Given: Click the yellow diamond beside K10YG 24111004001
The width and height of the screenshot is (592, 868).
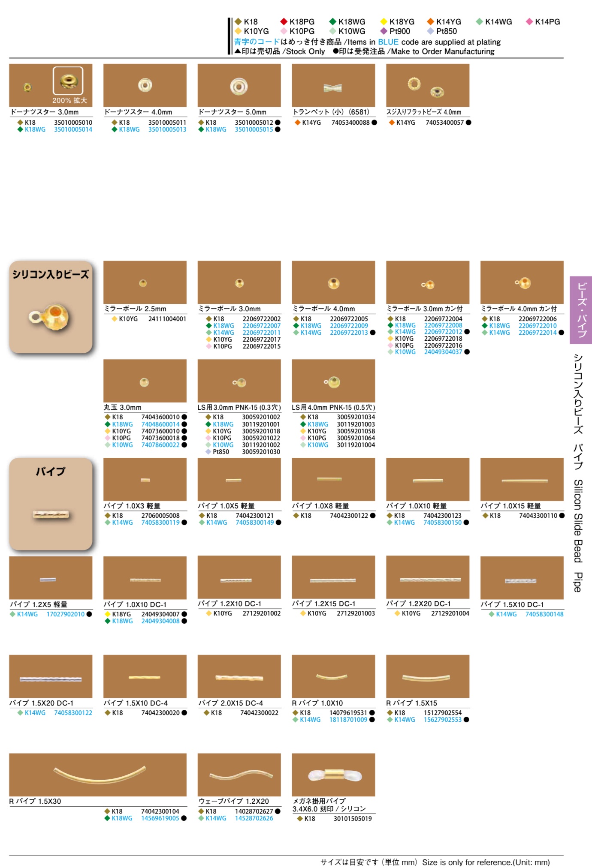Looking at the screenshot, I should (x=115, y=319).
